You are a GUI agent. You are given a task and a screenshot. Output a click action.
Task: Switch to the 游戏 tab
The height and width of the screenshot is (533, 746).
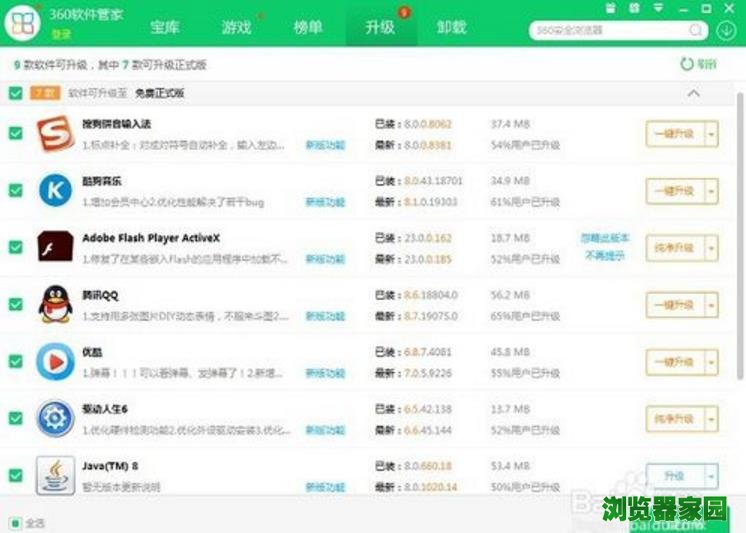237,27
